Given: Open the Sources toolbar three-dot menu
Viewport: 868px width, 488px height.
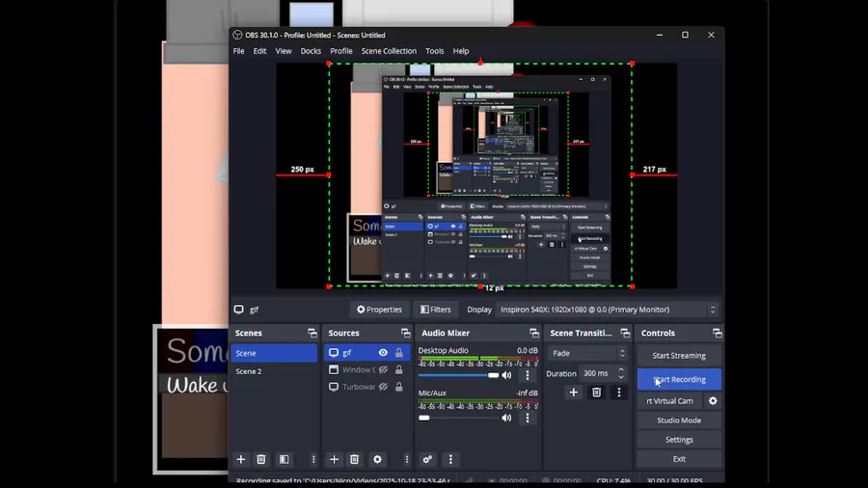Looking at the screenshot, I should [x=407, y=459].
